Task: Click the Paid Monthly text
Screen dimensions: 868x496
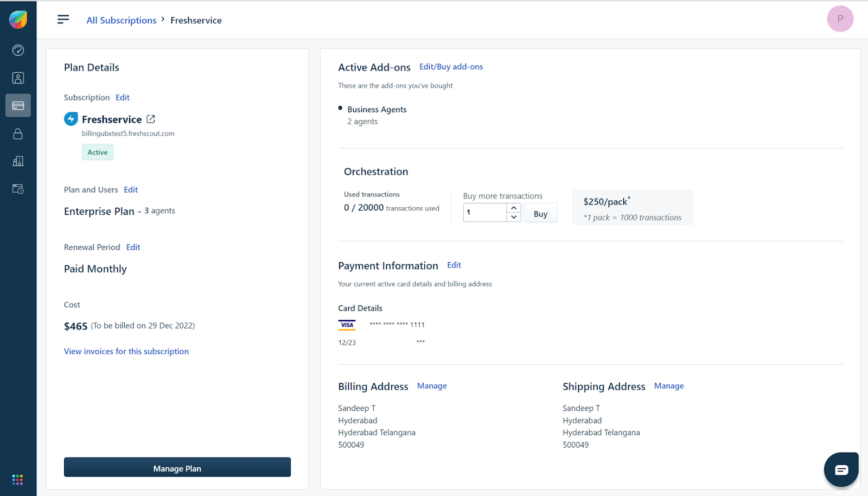Action: (95, 269)
